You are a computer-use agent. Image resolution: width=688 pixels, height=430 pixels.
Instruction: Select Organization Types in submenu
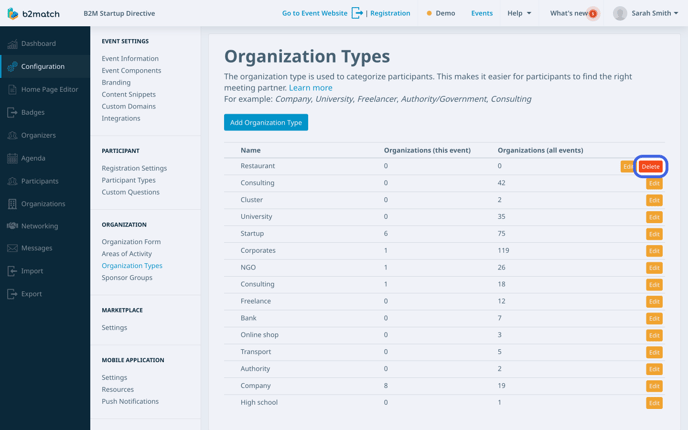(x=132, y=265)
